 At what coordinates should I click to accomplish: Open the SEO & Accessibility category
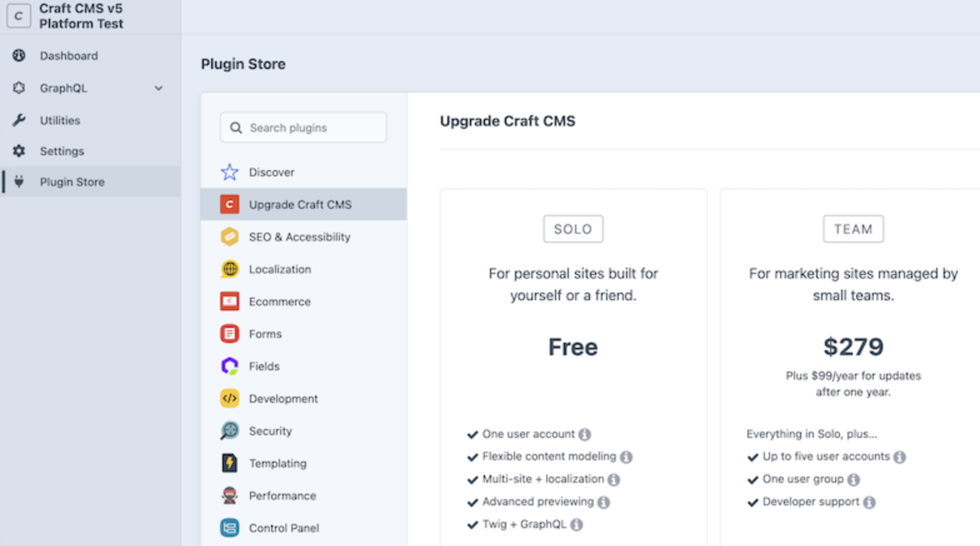pyautogui.click(x=304, y=236)
